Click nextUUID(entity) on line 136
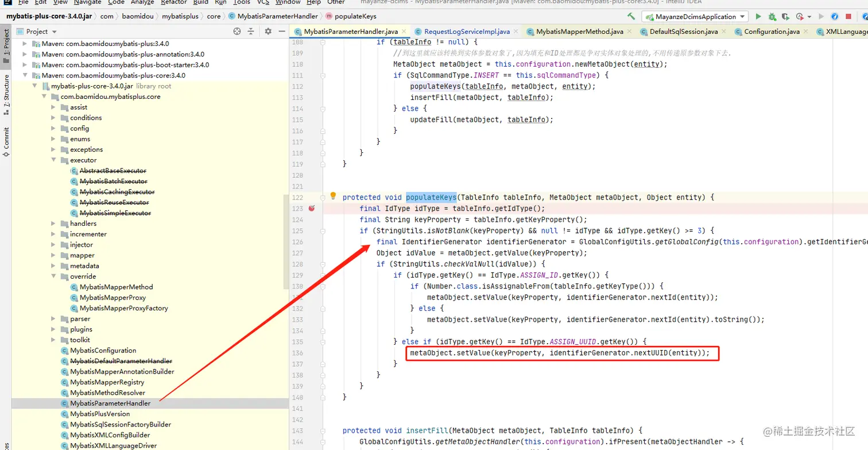Image resolution: width=868 pixels, height=450 pixels. tap(667, 353)
